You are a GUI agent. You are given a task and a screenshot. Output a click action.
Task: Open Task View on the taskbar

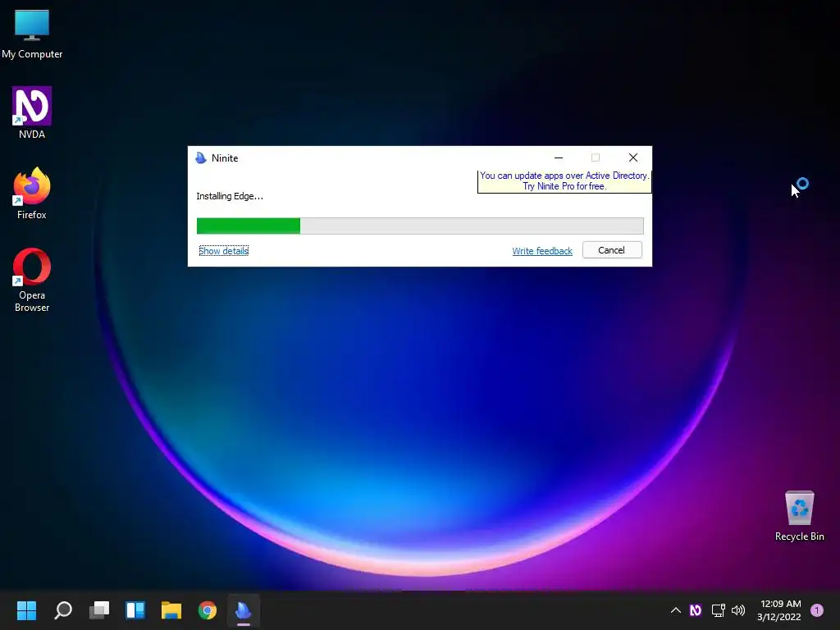click(99, 609)
